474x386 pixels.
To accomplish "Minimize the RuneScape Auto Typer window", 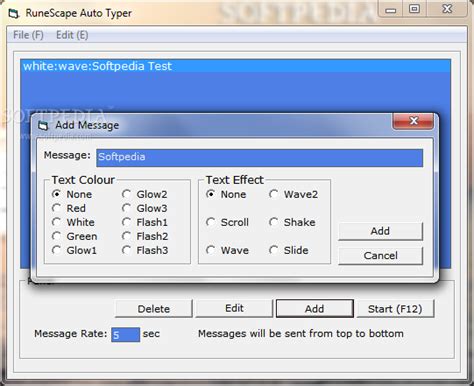I will click(x=391, y=9).
